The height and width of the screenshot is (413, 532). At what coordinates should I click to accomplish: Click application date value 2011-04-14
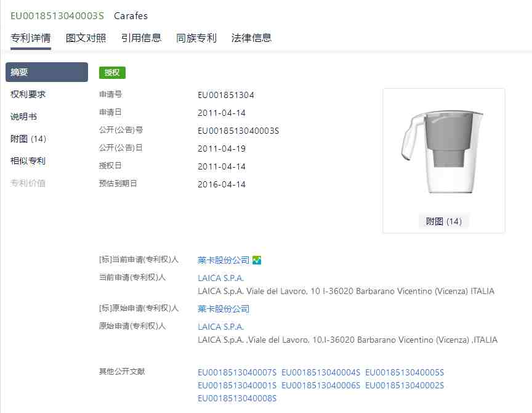pyautogui.click(x=222, y=113)
